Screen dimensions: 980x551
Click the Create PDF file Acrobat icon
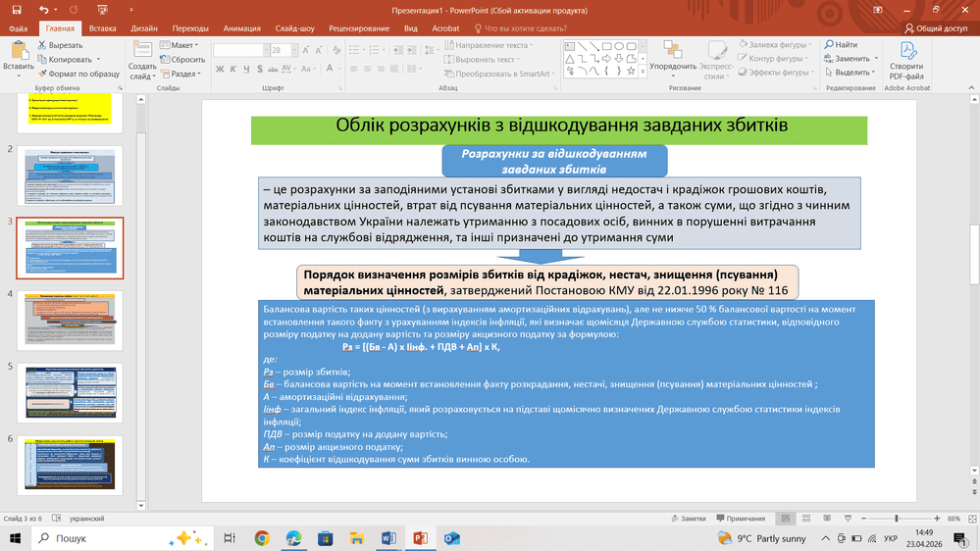coord(905,59)
